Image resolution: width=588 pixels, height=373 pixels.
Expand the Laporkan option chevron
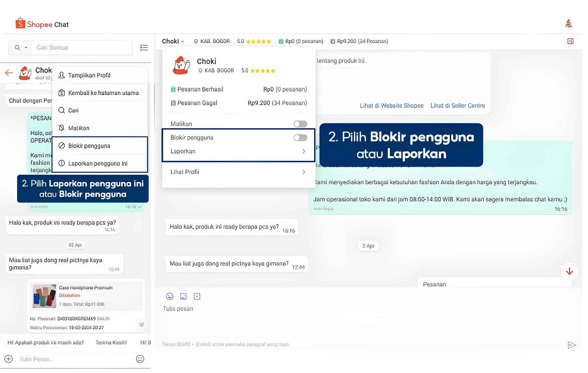point(304,151)
